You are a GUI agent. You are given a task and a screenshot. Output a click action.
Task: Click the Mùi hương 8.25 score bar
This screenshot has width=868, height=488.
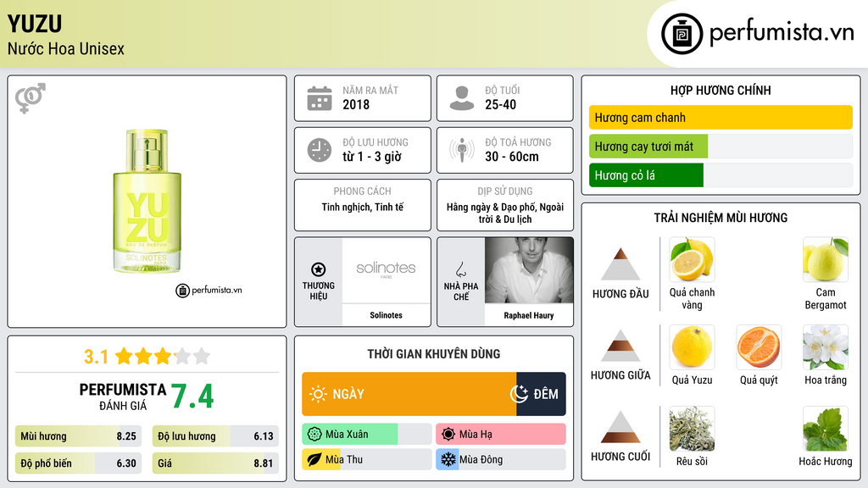click(78, 436)
